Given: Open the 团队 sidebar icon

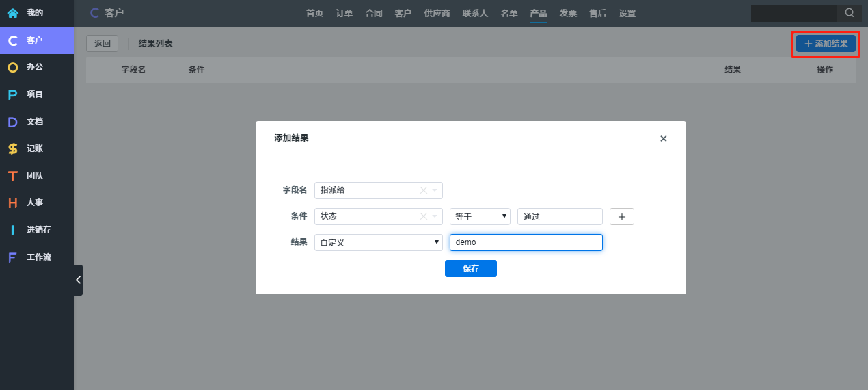Looking at the screenshot, I should [x=12, y=176].
